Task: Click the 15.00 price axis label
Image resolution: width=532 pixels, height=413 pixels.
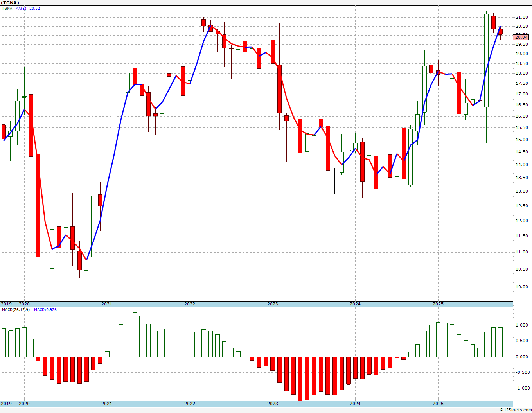Action: (521, 140)
